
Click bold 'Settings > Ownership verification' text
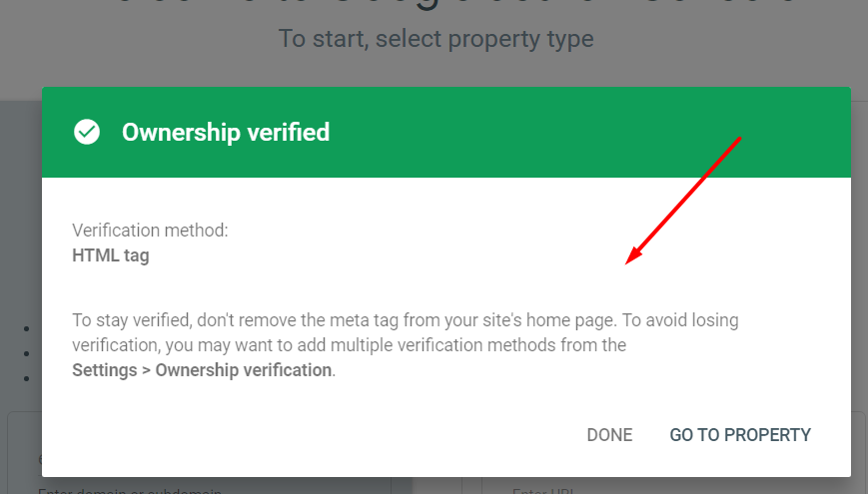(x=202, y=370)
